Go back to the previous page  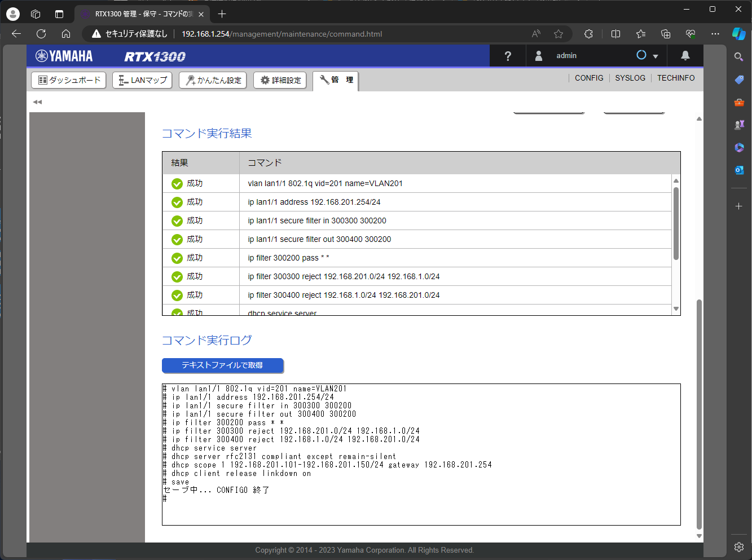point(16,34)
